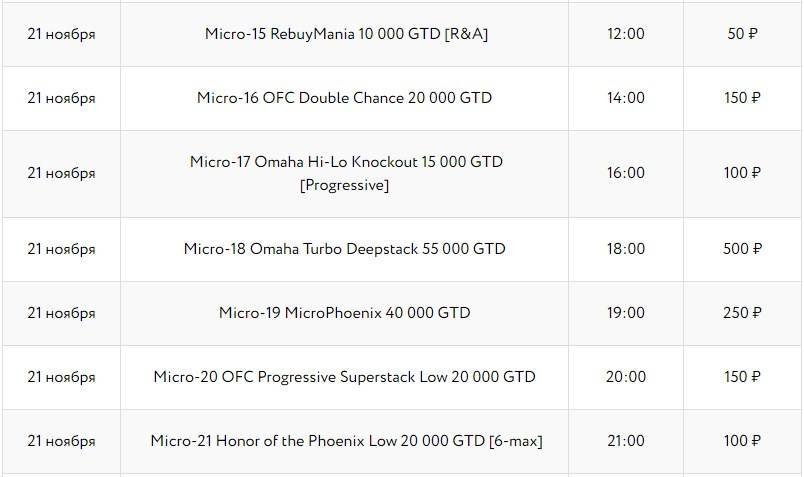Click Micro-18 Omaha Turbo Deepstack 55 000 GTD
Screen dimensions: 804x477
345,248
